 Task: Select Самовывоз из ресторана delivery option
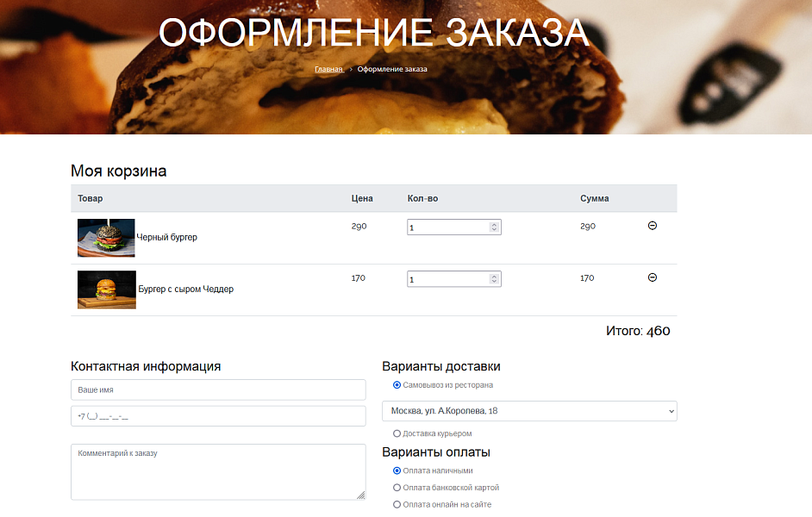395,386
